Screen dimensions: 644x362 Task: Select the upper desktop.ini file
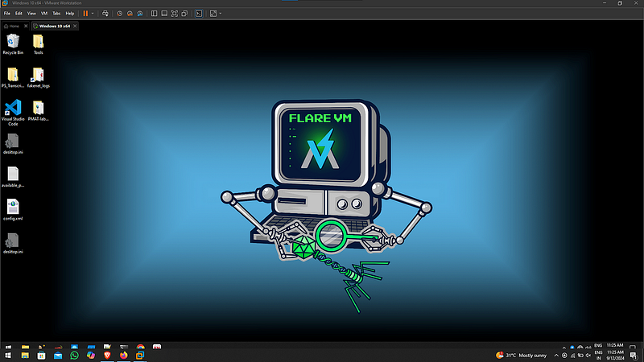(x=13, y=144)
